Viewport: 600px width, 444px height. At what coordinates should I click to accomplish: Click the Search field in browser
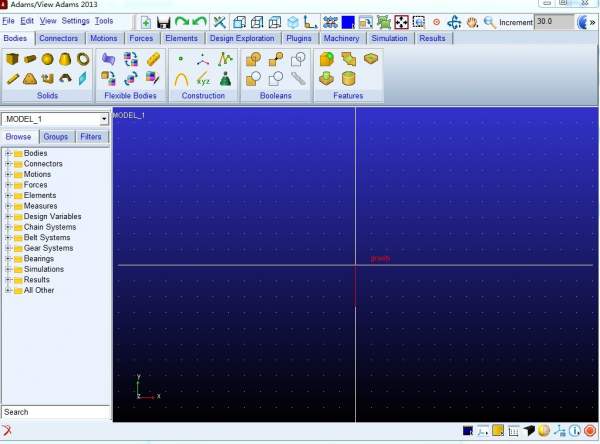(56, 412)
